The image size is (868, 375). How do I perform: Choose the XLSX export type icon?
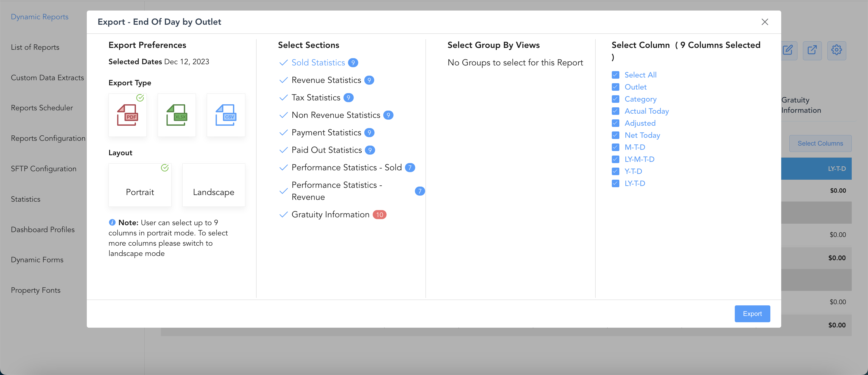coord(177,115)
